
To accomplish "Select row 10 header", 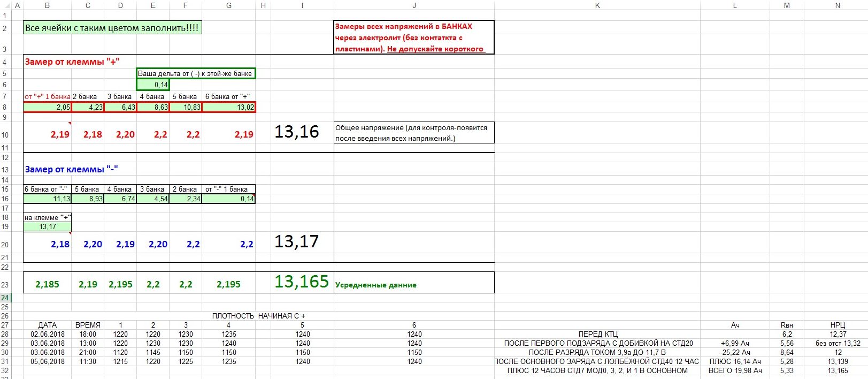I will [x=5, y=134].
